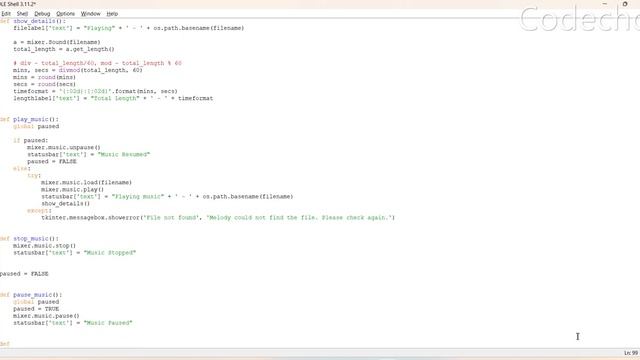Click the divmod(total_length, 60) line
The height and width of the screenshot is (360, 640).
(x=78, y=70)
